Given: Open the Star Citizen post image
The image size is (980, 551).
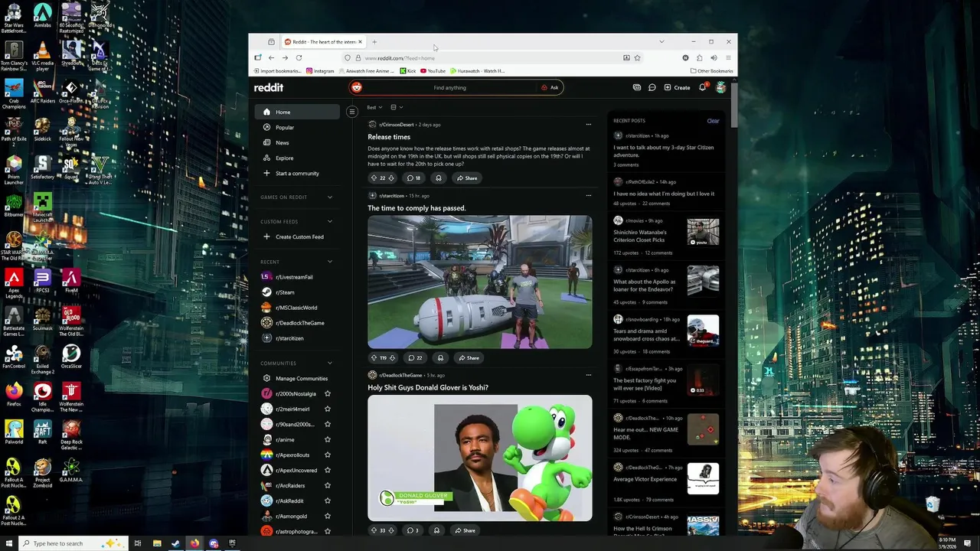Looking at the screenshot, I should pos(479,282).
